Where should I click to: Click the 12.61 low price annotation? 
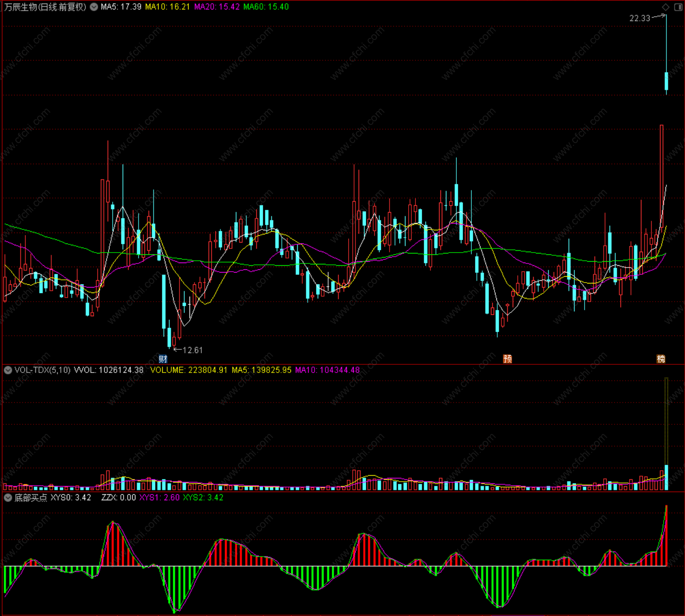193,350
